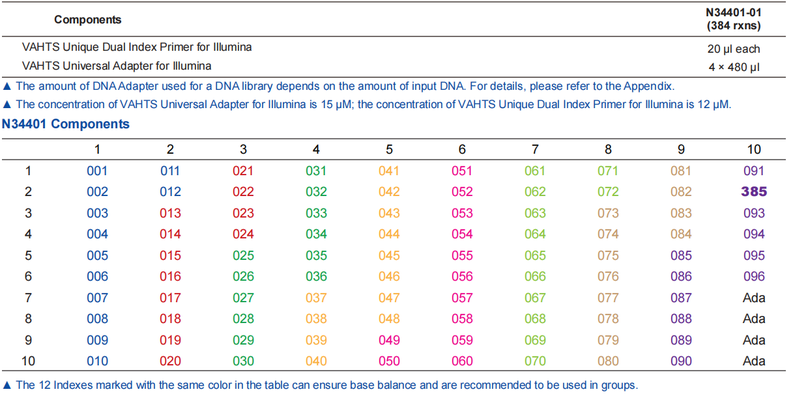Select tan index 080
The height and width of the screenshot is (396, 791).
(x=608, y=361)
